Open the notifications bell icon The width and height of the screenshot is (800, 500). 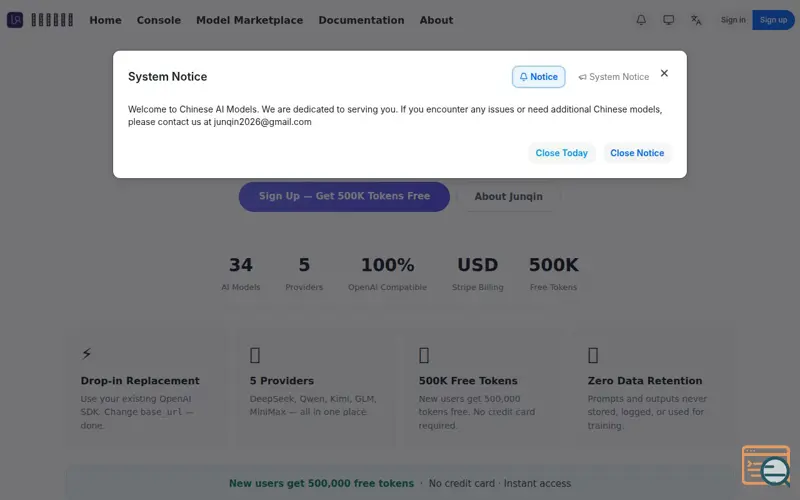click(x=641, y=20)
